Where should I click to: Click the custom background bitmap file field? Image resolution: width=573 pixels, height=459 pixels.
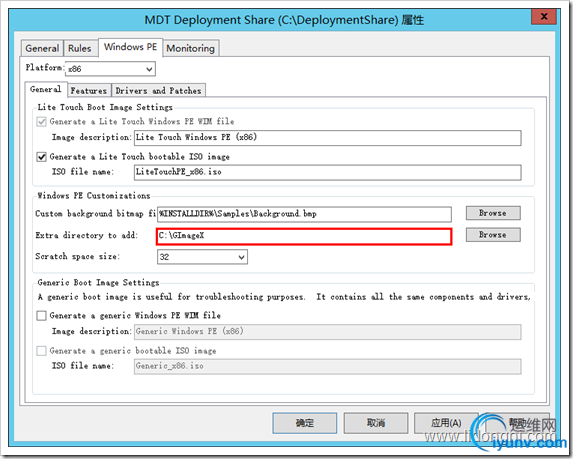pyautogui.click(x=304, y=214)
